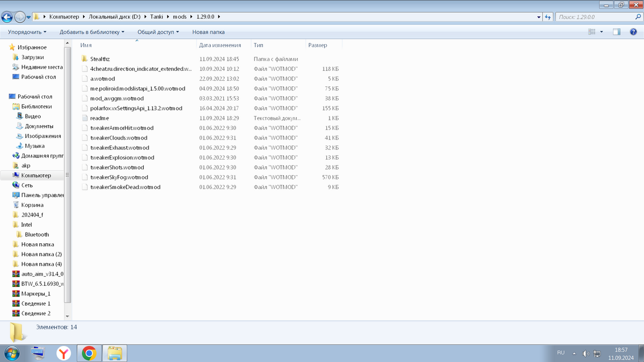Screen dimensions: 644x362
Task: Click the Новая папка button
Action: point(208,32)
